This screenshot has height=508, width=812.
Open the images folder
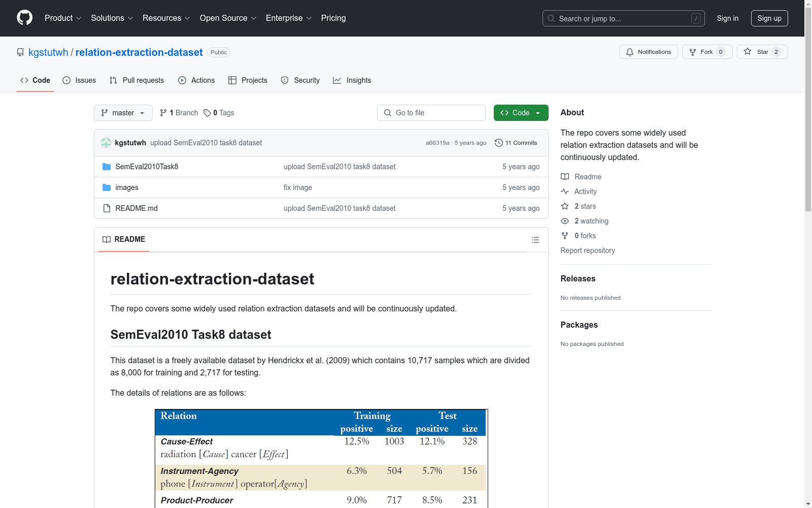tap(127, 187)
